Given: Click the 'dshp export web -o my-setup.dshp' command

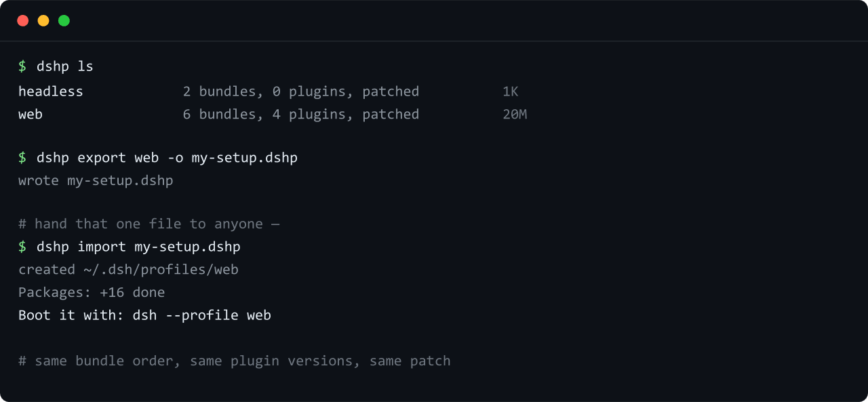Looking at the screenshot, I should click(167, 158).
